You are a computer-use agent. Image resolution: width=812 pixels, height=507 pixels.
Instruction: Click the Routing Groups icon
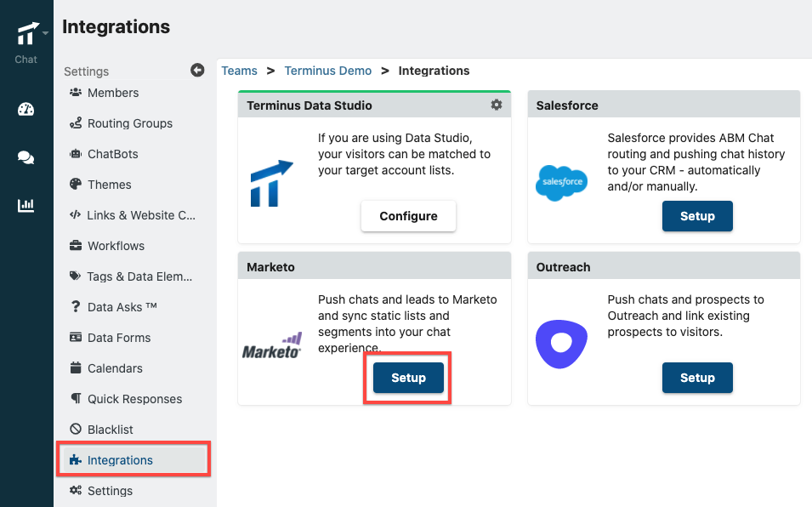[76, 122]
